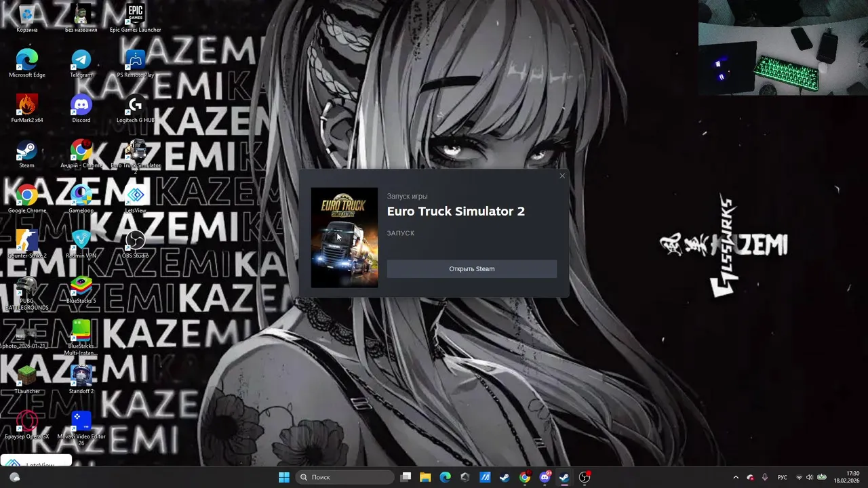The image size is (868, 488).
Task: Select the Euro Truck Simulator 2 desktop shortcut
Action: (136, 155)
